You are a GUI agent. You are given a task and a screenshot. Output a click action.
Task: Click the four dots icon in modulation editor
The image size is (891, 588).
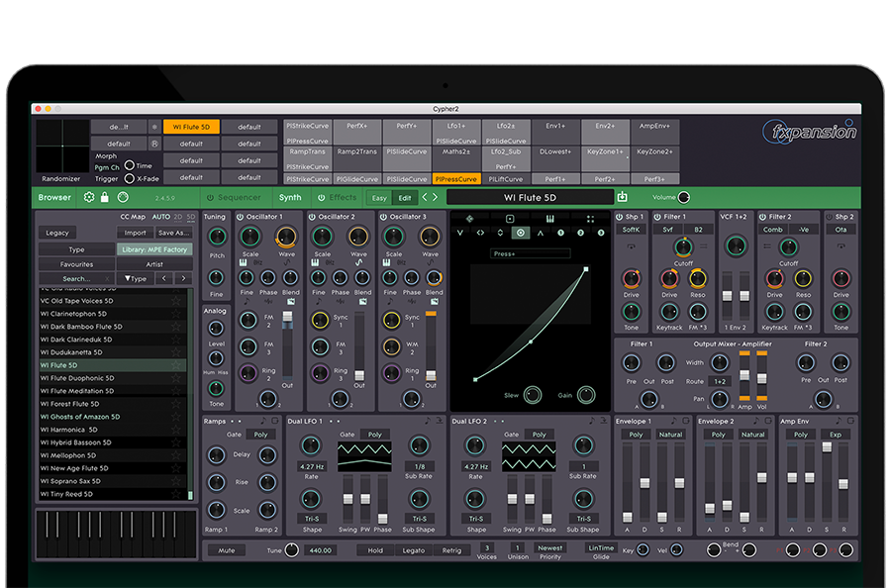click(x=590, y=219)
